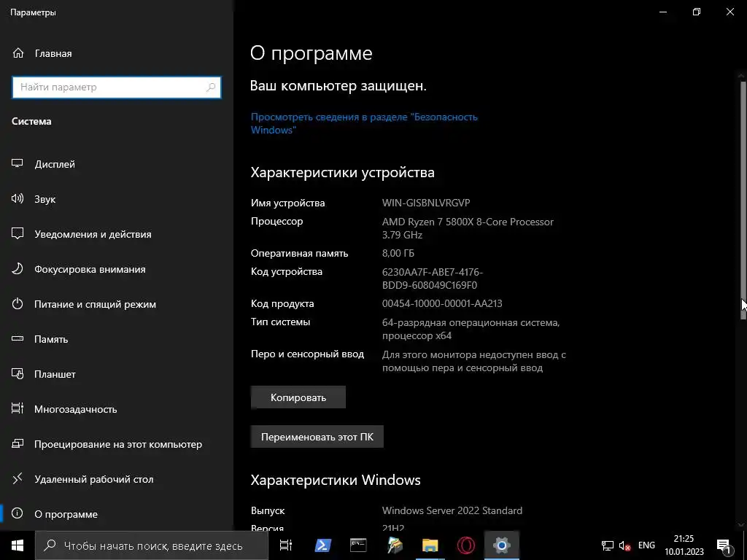Open the Главная home icon

18,52
